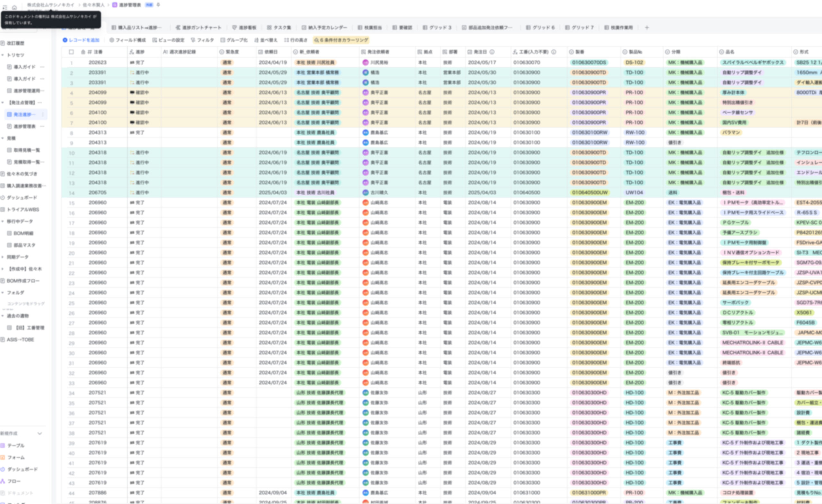The image size is (822, 504).
Task: Click the 緊急度 select-type column header icon
Action: point(222,52)
